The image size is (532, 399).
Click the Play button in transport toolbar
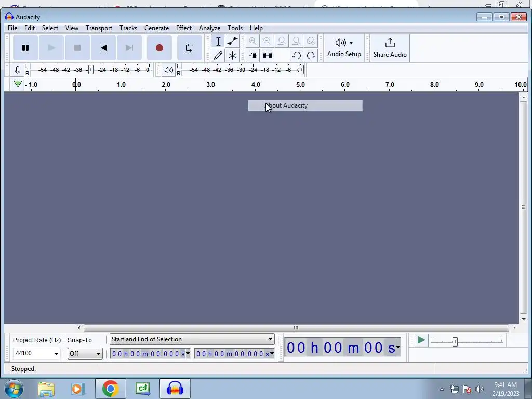pyautogui.click(x=51, y=48)
